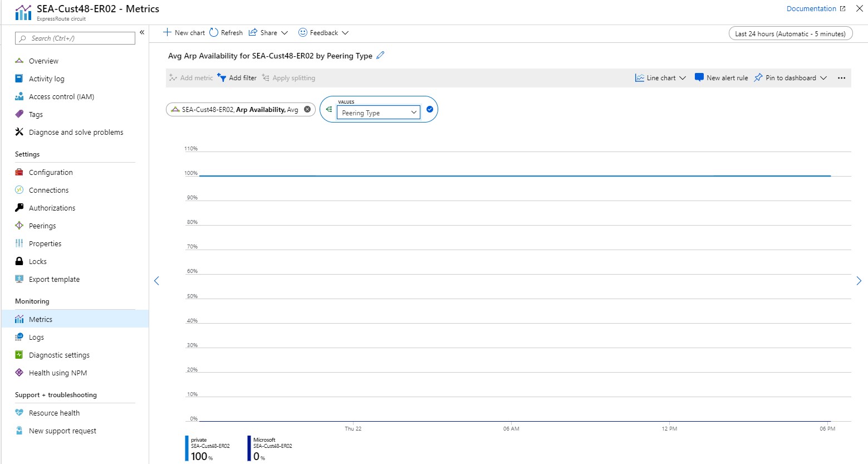This screenshot has height=464, width=868.
Task: Change the Last 24 hours time range
Action: (x=790, y=33)
